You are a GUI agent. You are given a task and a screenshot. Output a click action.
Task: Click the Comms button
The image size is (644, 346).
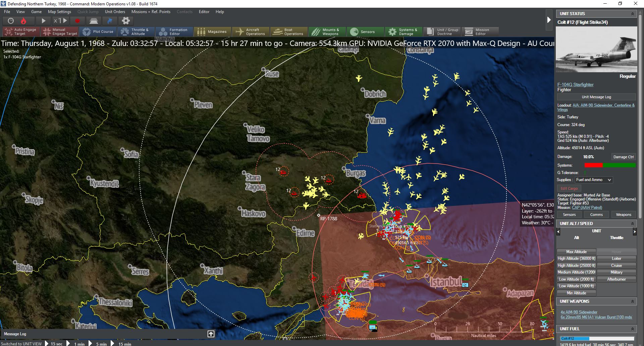click(x=596, y=215)
